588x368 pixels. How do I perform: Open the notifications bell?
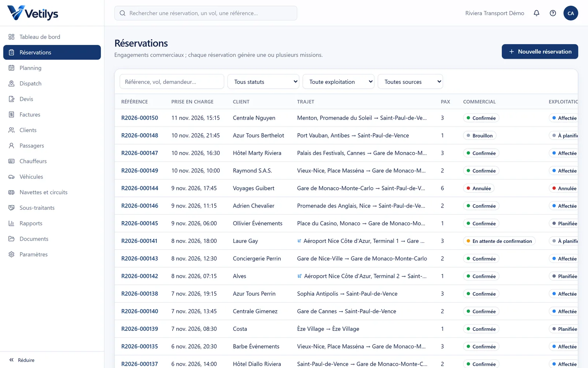coord(537,13)
